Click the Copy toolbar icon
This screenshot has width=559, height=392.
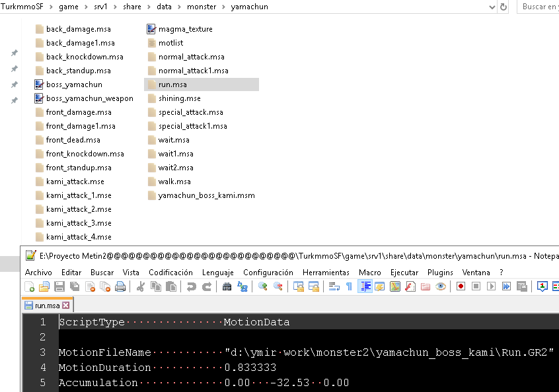click(156, 286)
